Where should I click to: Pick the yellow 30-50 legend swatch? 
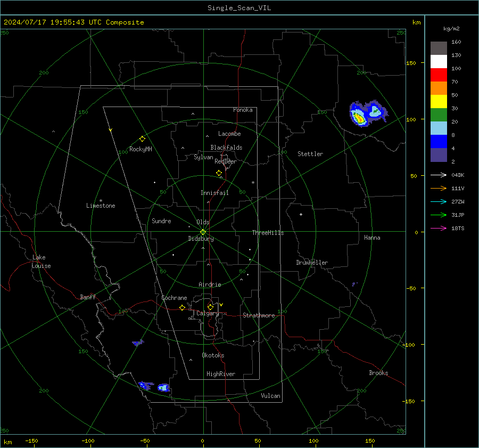click(439, 102)
